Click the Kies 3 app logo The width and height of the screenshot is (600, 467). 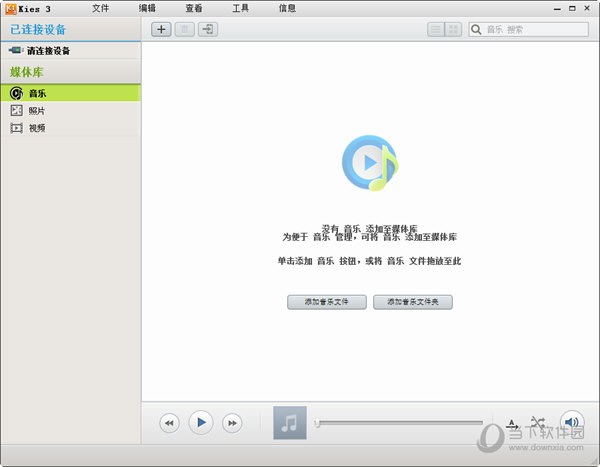11,9
